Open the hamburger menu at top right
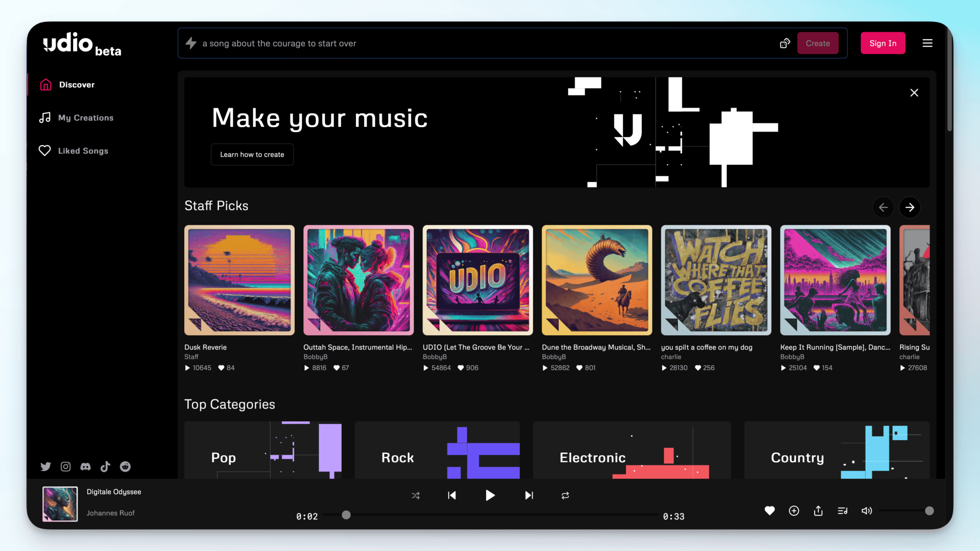This screenshot has width=980, height=551. tap(927, 43)
